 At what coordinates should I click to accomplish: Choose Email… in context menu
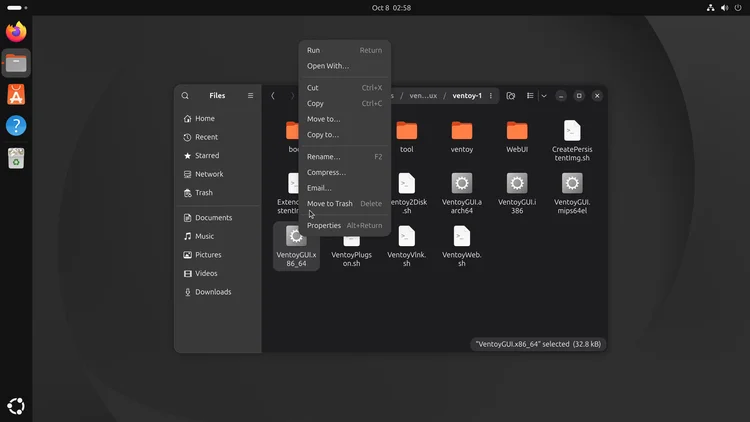tap(344, 188)
